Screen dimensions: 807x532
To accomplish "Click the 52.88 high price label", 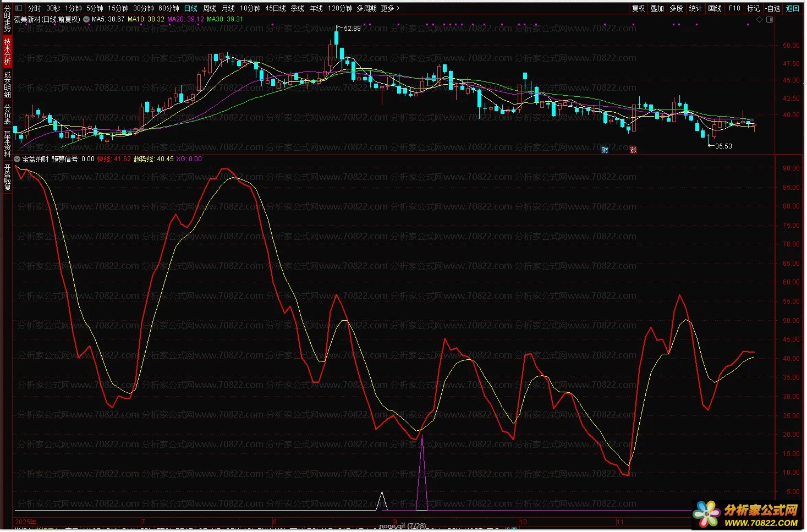I will (352, 29).
